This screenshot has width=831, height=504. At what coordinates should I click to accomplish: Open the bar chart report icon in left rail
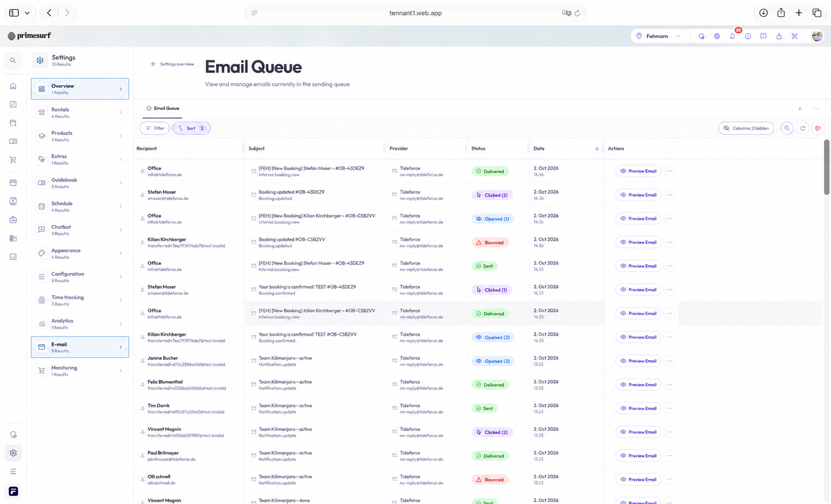pyautogui.click(x=13, y=257)
